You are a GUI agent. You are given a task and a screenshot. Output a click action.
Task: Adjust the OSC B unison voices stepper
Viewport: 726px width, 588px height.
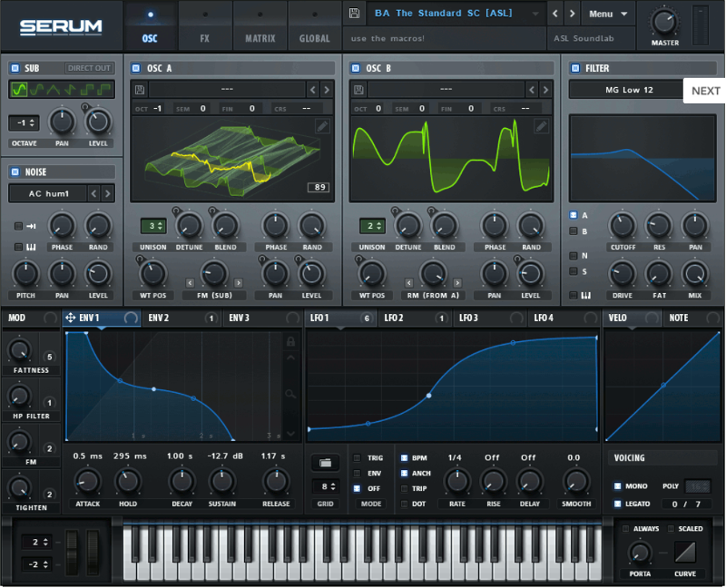point(372,226)
